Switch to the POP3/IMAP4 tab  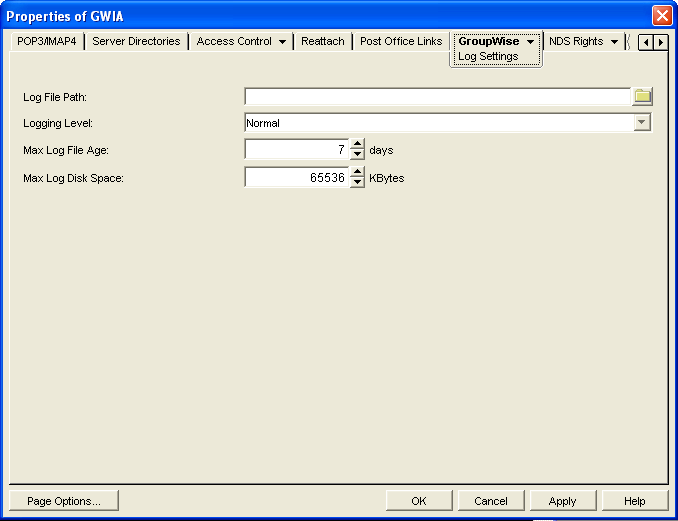tap(47, 41)
